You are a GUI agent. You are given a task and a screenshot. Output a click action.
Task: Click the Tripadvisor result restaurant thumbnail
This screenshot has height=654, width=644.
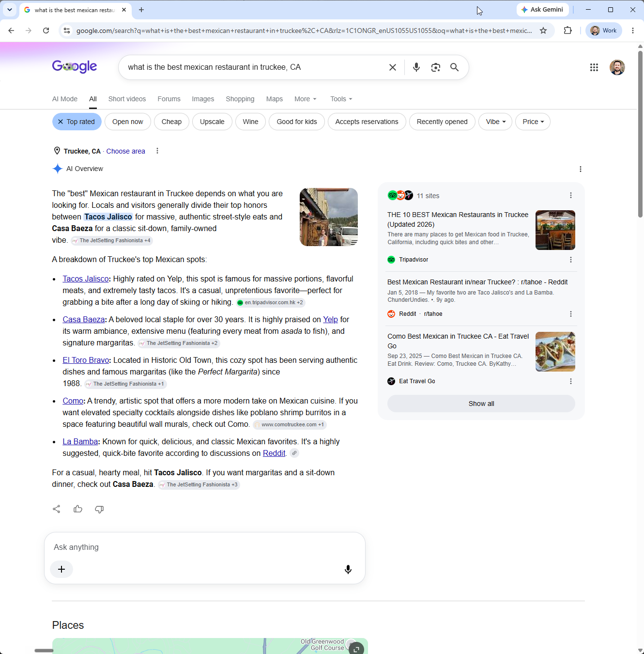[x=555, y=230]
